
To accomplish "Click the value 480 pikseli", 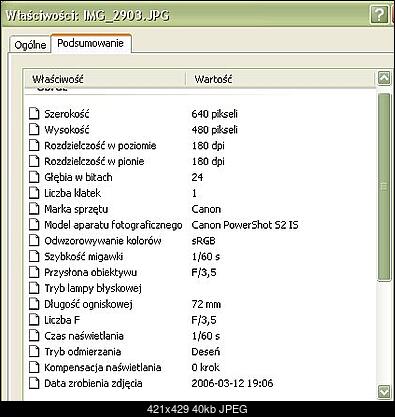I will (214, 130).
